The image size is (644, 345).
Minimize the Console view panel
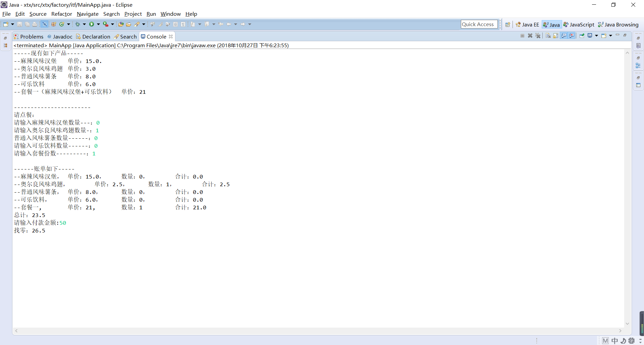coord(618,35)
